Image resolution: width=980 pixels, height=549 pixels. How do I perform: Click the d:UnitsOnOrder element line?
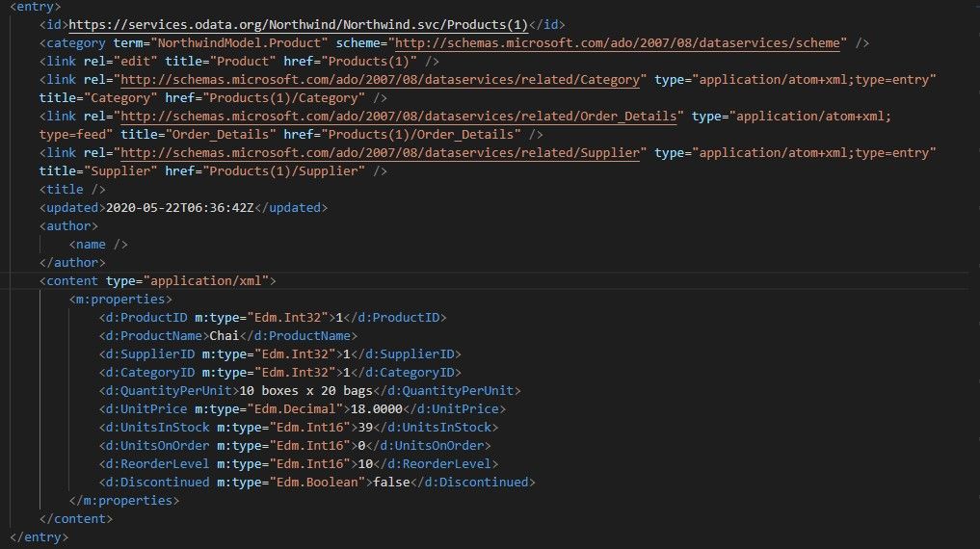pos(294,445)
